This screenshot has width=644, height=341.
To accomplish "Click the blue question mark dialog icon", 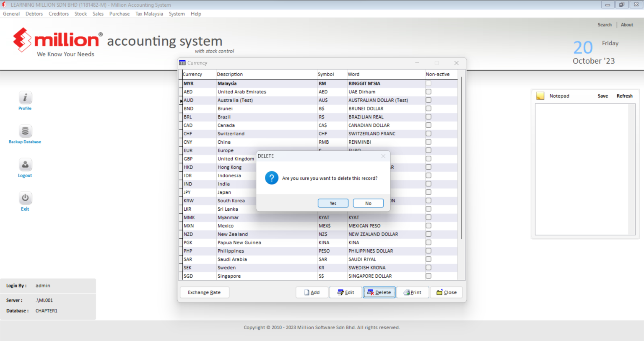I will (x=272, y=178).
